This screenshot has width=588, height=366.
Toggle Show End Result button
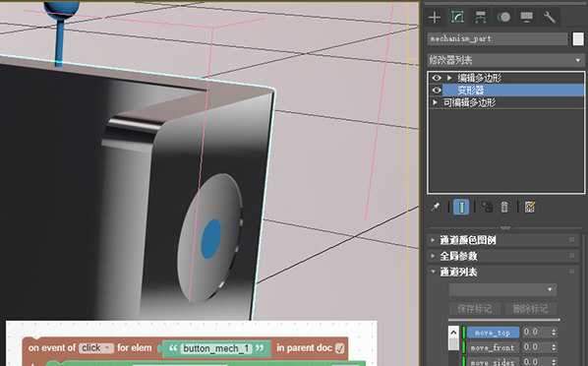461,207
